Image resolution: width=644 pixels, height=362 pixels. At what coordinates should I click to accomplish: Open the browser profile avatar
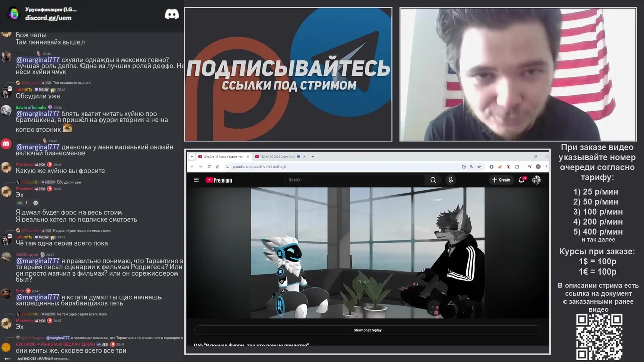click(x=538, y=167)
